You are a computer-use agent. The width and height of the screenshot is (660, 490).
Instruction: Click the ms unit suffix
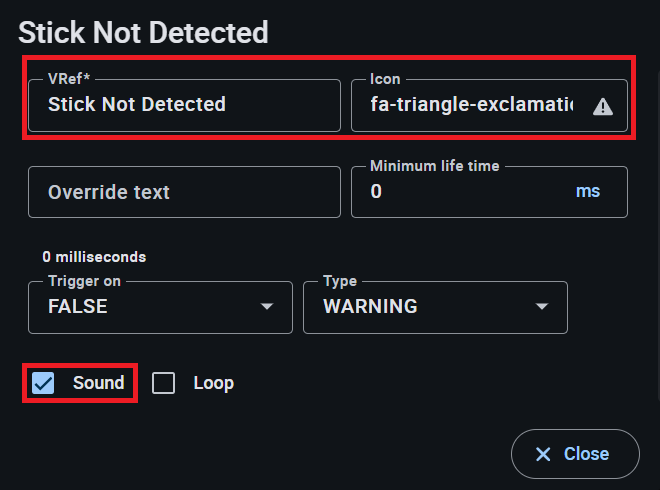(588, 191)
